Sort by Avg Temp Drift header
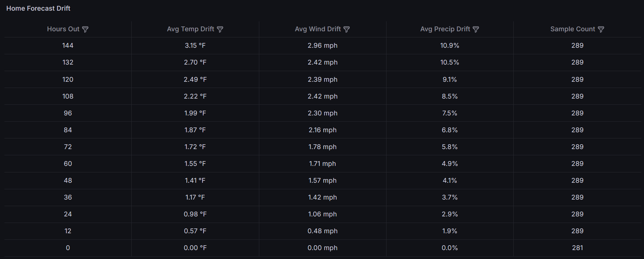The width and height of the screenshot is (644, 259). pos(192,29)
